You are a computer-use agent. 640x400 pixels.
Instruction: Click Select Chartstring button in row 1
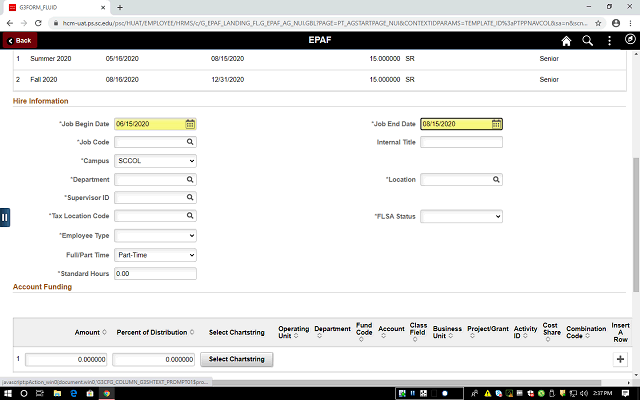[x=237, y=359]
